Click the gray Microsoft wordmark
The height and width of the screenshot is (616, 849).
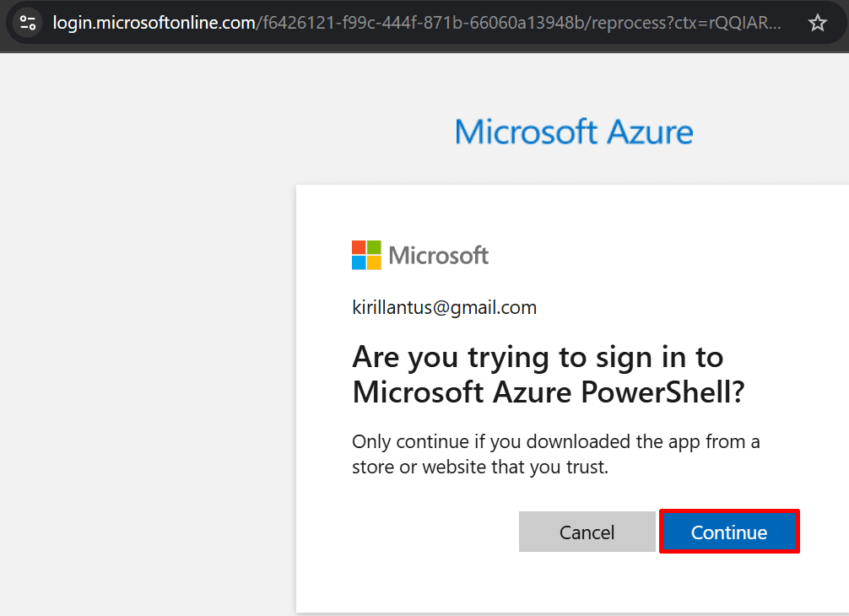tap(439, 256)
